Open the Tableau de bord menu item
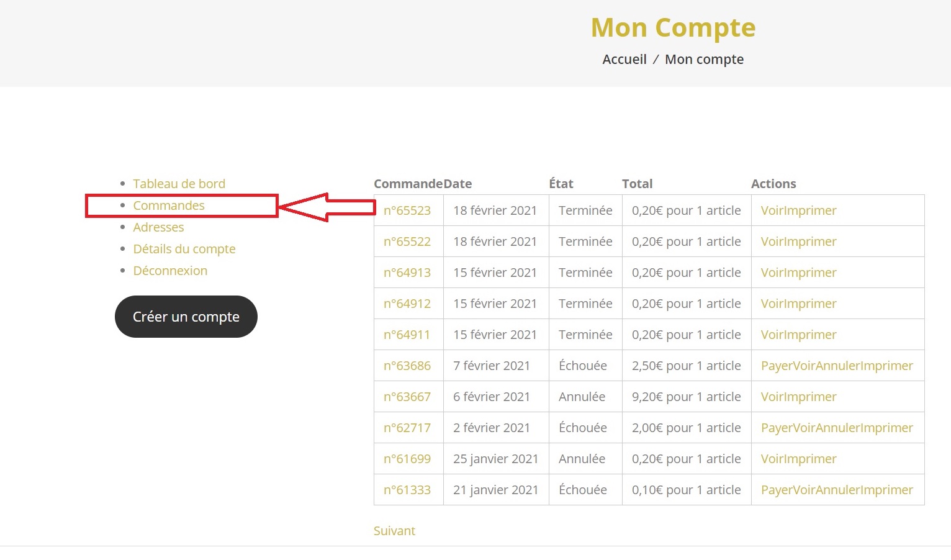 179,184
